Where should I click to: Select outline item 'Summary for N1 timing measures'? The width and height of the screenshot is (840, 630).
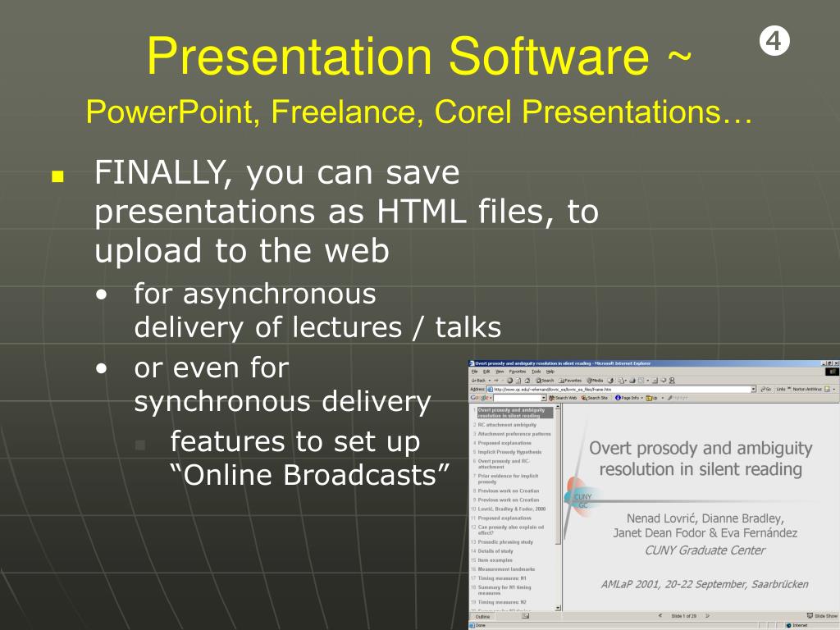pos(504,591)
